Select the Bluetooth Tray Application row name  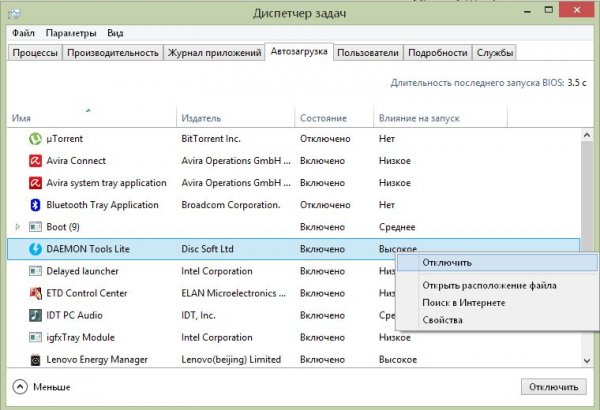click(102, 205)
